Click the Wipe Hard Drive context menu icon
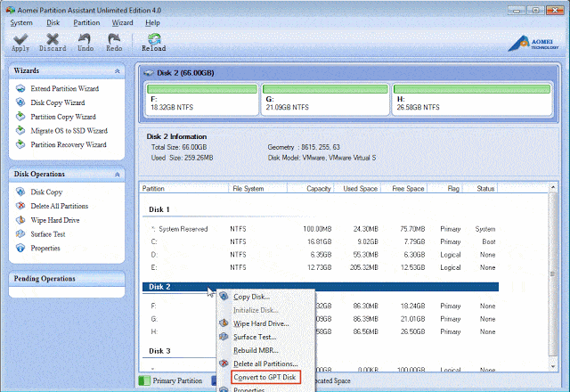 (224, 323)
